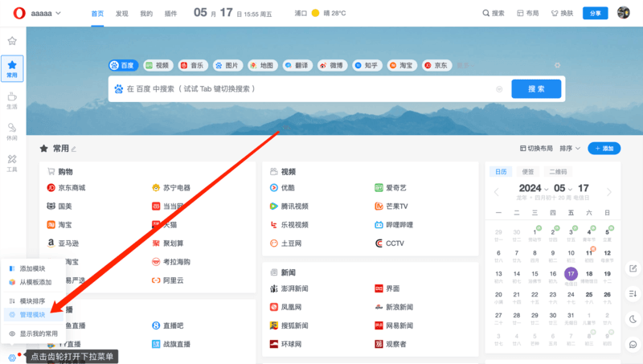643x364 pixels.
Task: Open the 布局 layout option
Action: (528, 13)
